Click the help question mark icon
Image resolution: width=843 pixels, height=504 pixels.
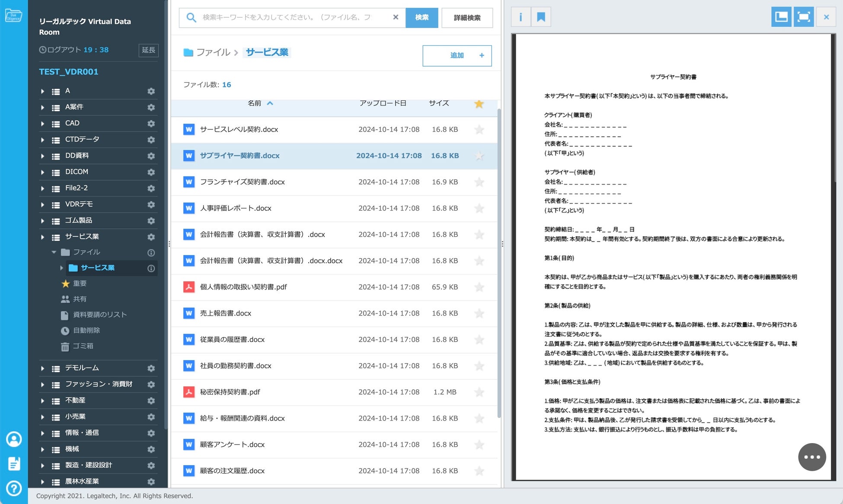pyautogui.click(x=14, y=488)
